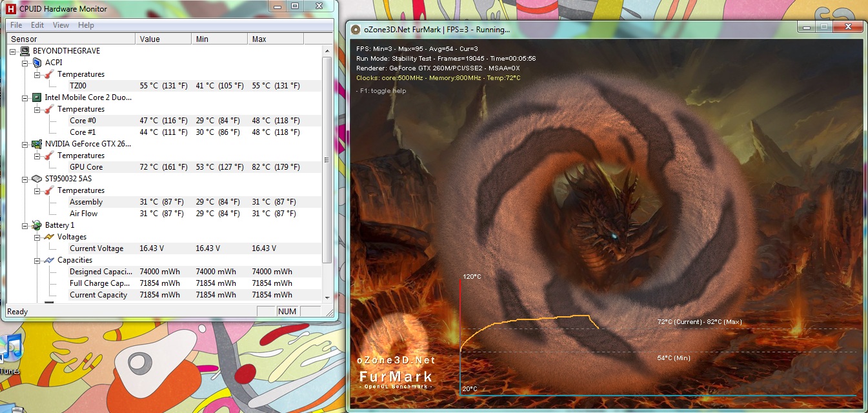
Task: Click the Capacities graph icon
Action: (49, 260)
